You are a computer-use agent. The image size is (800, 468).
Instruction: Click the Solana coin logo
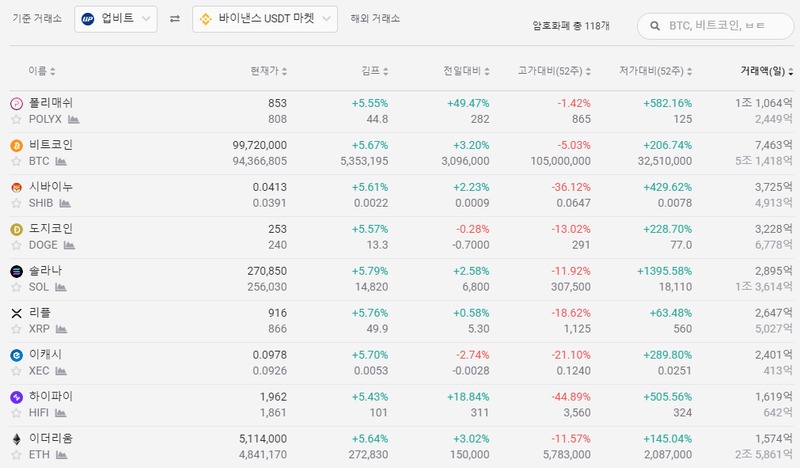[16, 272]
